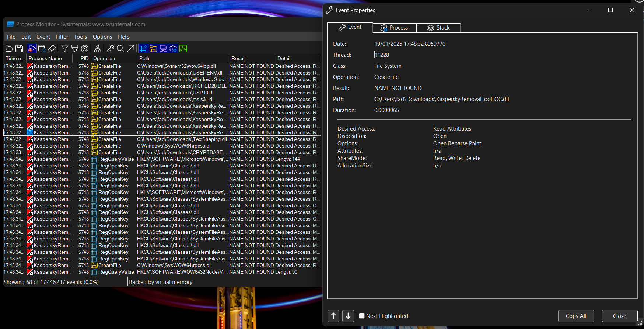The width and height of the screenshot is (644, 329).
Task: Open the Event menu
Action: [x=43, y=37]
